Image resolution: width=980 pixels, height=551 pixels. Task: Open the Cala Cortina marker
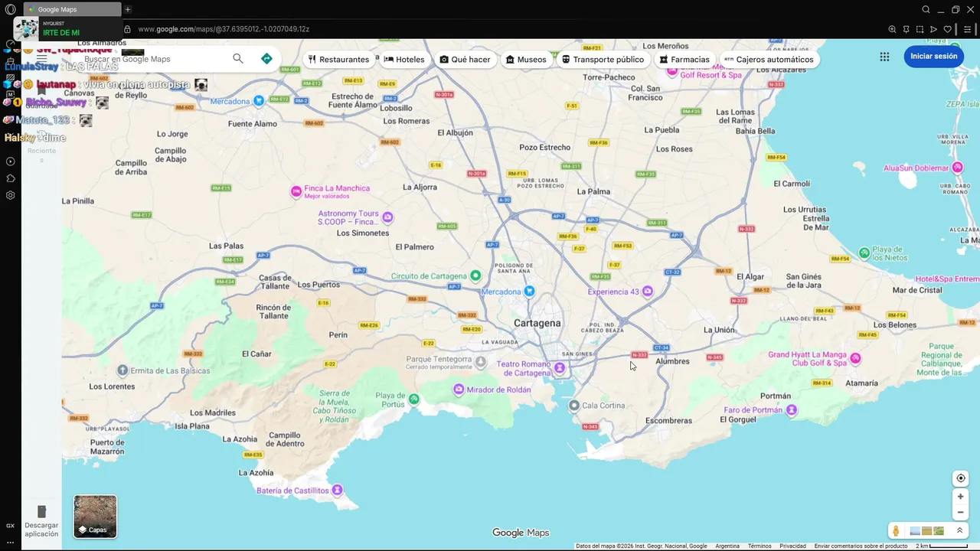(574, 406)
